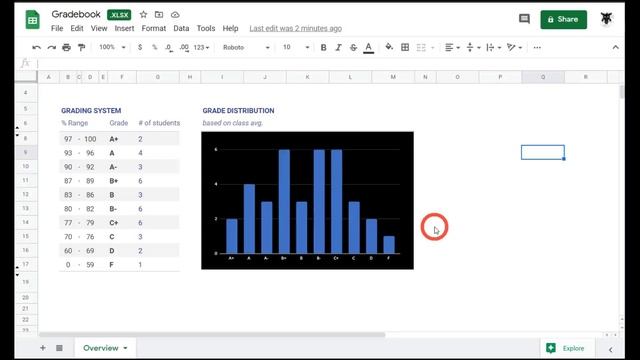640x360 pixels.
Task: Click the formula bar input
Action: tap(330, 64)
